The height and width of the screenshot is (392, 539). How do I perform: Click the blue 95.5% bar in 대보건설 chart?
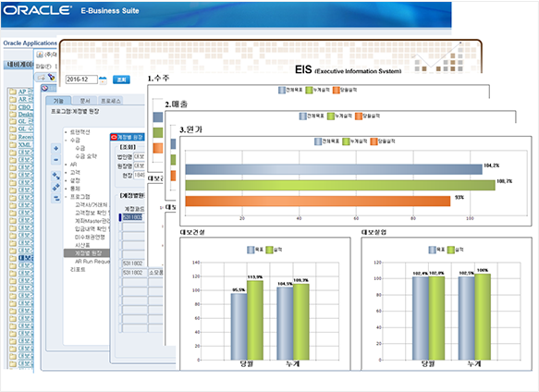[x=239, y=326]
